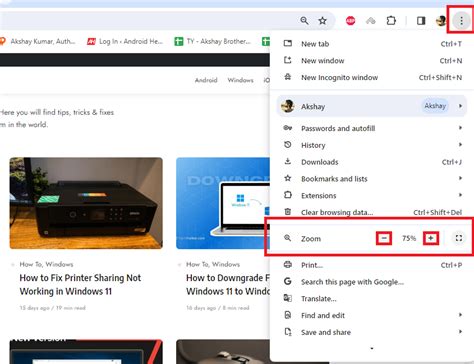This screenshot has height=364, width=474.
Task: Open the downgrade Windows 11 article thumbnail
Action: click(x=223, y=203)
